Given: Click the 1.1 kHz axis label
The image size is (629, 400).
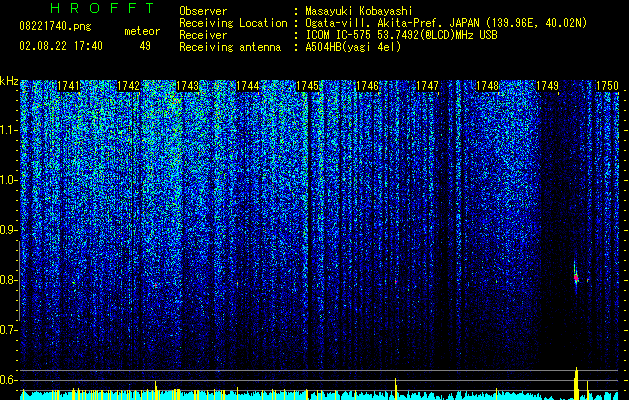Looking at the screenshot, I should [x=9, y=130].
